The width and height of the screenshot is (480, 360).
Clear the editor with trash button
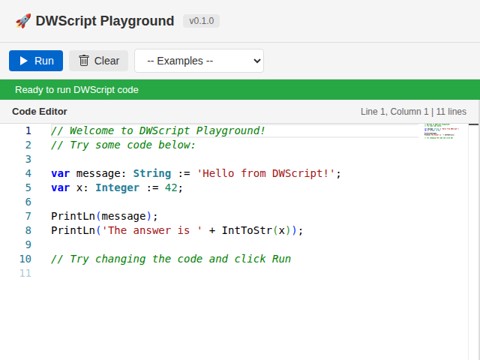(x=99, y=61)
